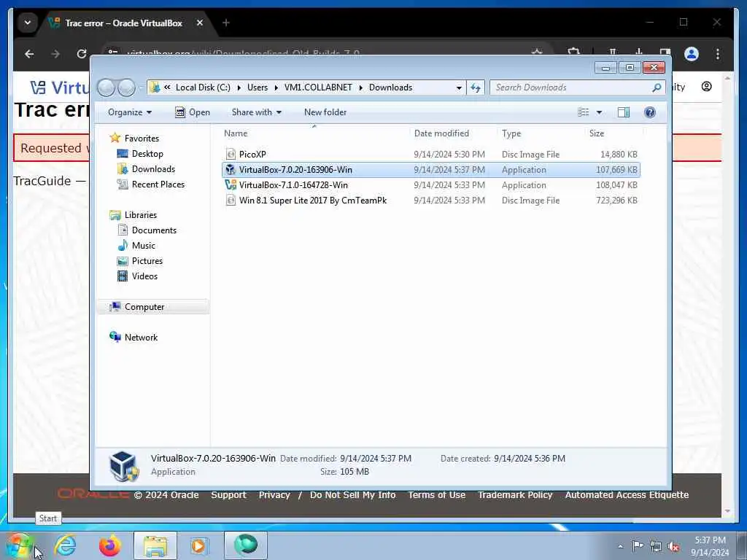
Task: Expand the Users breadcrumb arrow
Action: click(276, 87)
